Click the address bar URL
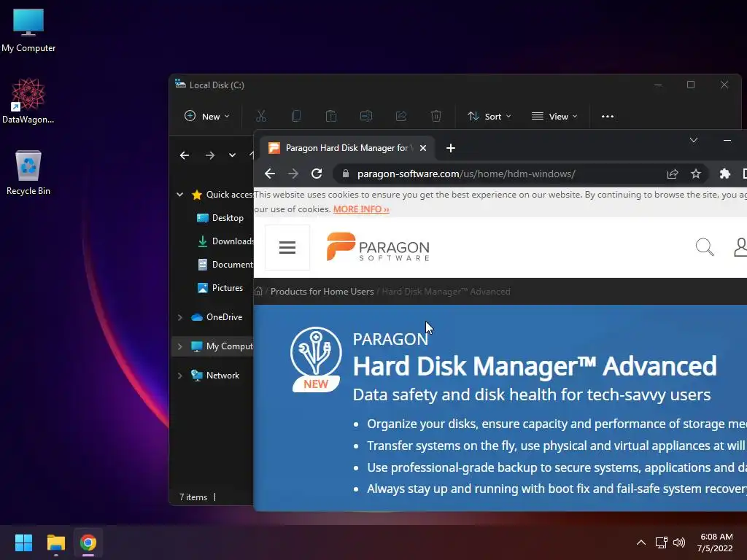 click(466, 174)
